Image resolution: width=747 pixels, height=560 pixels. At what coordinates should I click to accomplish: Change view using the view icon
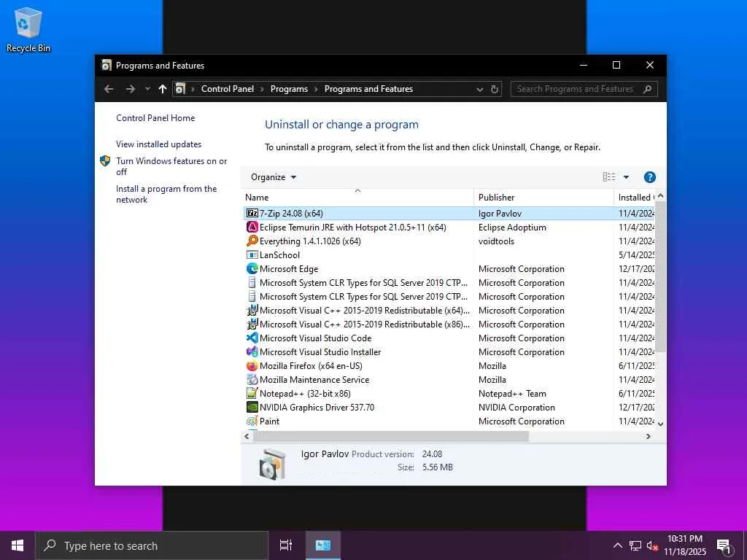pyautogui.click(x=609, y=177)
